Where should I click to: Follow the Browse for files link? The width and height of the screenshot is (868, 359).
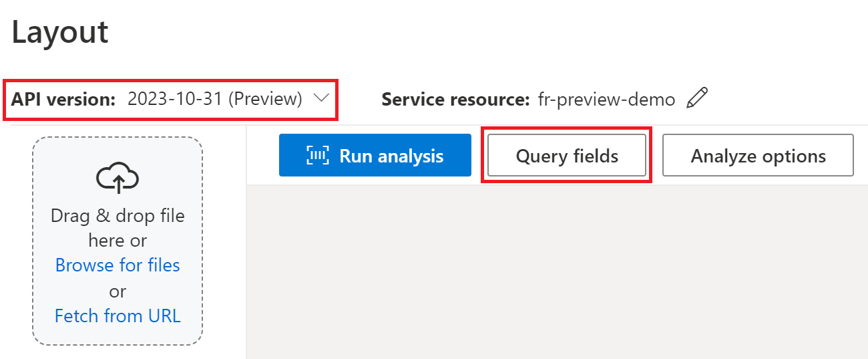pyautogui.click(x=118, y=265)
